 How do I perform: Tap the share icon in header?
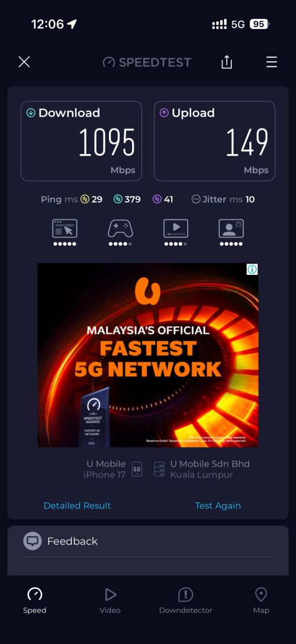[x=227, y=62]
